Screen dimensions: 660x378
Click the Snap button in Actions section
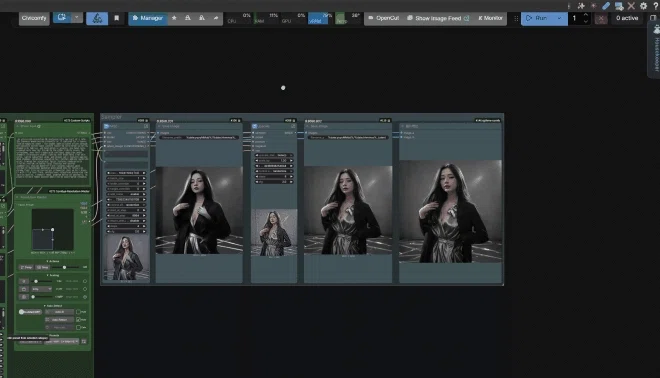43,267
